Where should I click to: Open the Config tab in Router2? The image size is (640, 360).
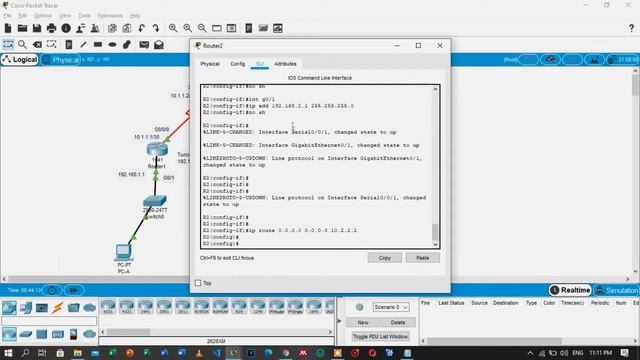pyautogui.click(x=238, y=64)
